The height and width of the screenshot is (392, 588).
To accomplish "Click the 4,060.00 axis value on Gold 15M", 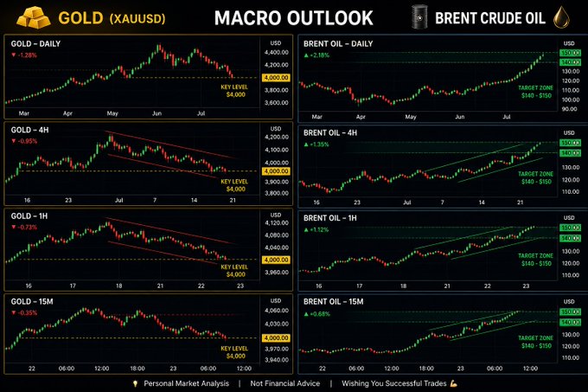I will pos(277,311).
